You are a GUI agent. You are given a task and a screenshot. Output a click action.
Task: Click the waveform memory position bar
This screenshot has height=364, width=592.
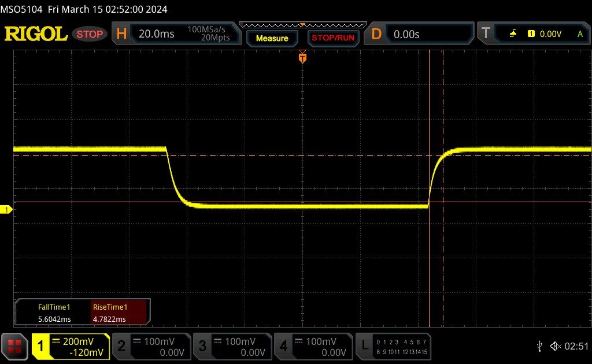click(302, 25)
